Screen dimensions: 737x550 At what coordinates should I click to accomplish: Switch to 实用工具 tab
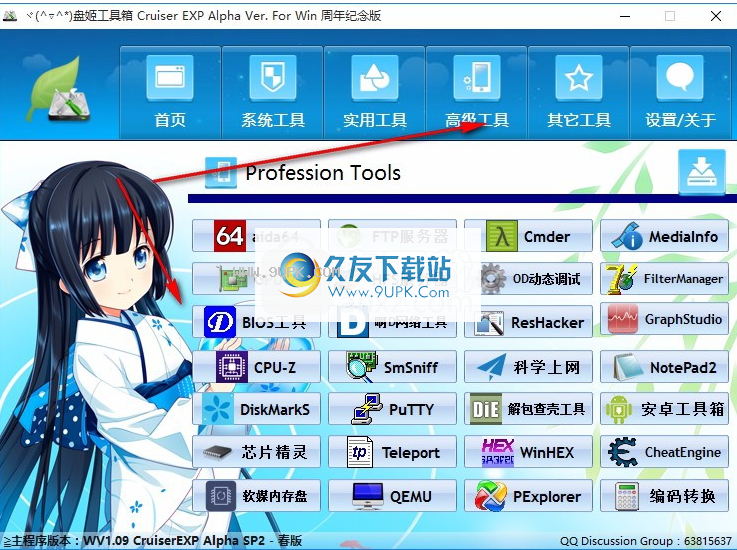375,92
